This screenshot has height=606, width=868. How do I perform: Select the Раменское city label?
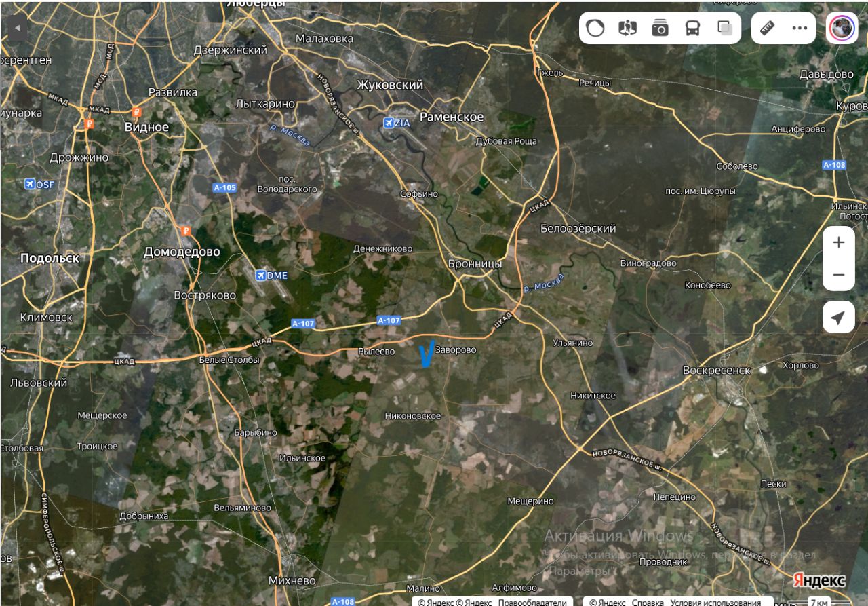point(452,117)
